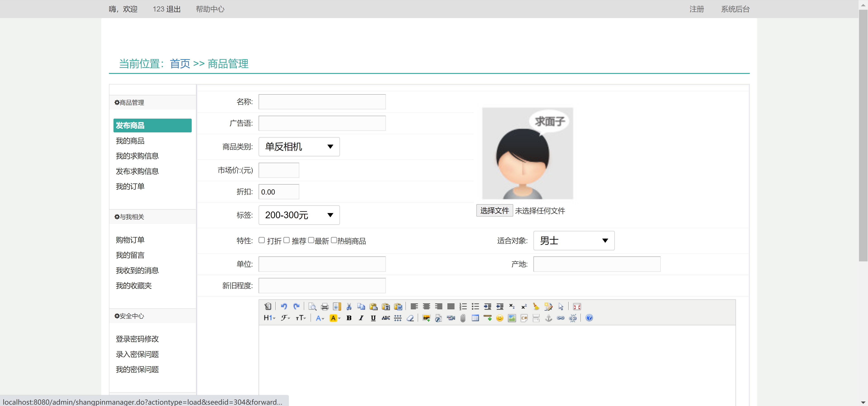Image resolution: width=868 pixels, height=406 pixels.
Task: Expand the 标签 dropdown showing 200-300元
Action: coord(299,215)
